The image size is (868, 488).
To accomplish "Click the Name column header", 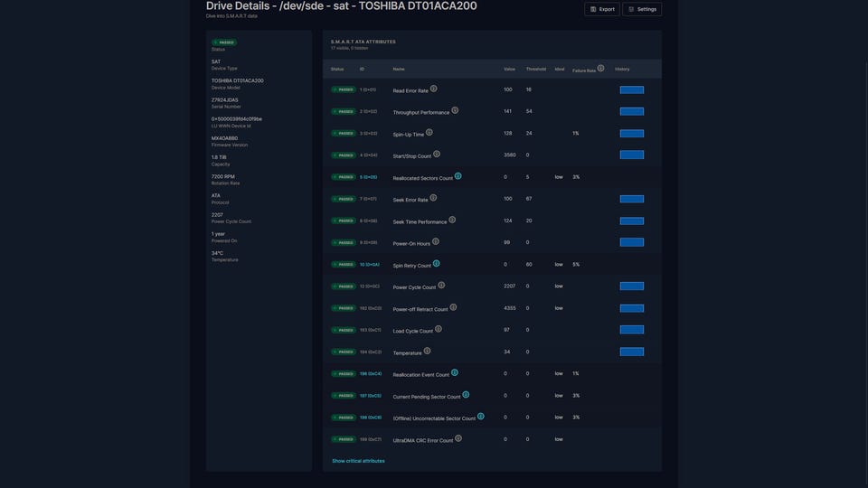I will [x=399, y=70].
